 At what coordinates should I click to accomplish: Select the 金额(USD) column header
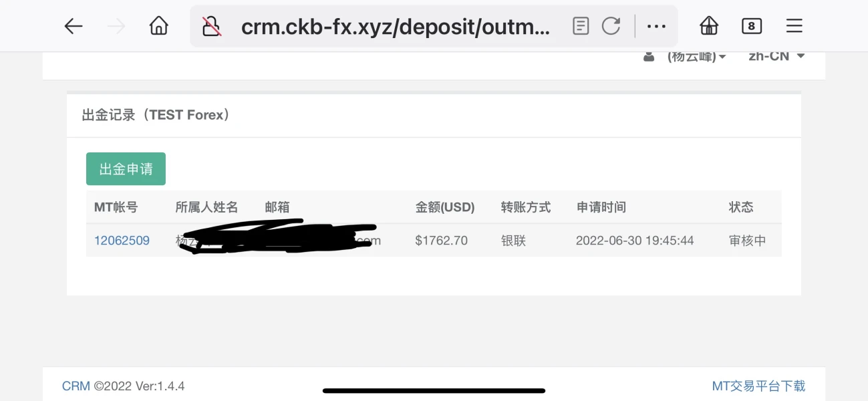[445, 207]
